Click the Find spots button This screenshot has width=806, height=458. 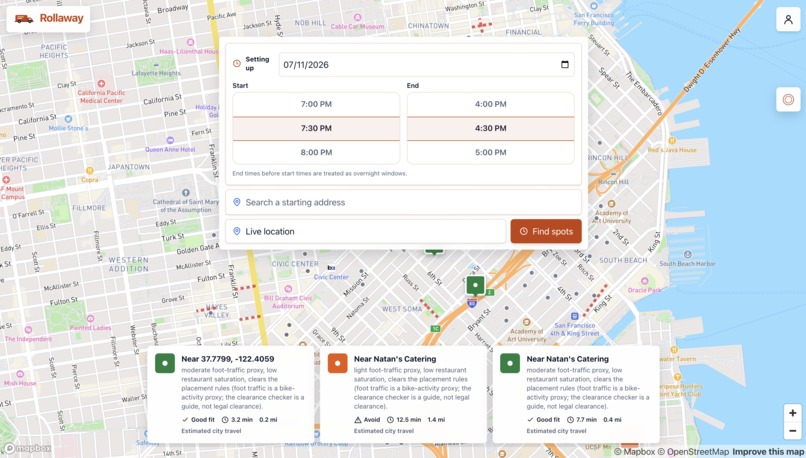546,231
